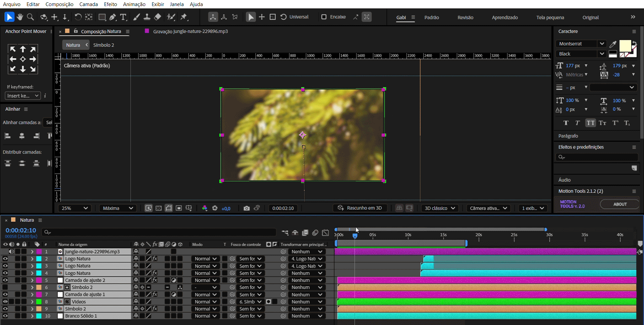Open the Composição menu

59,4
